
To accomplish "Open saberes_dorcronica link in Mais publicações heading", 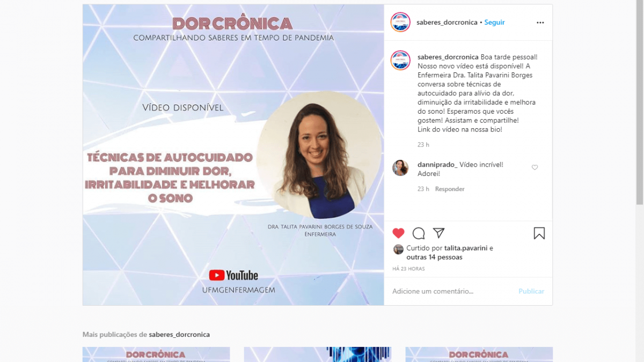I will 179,335.
